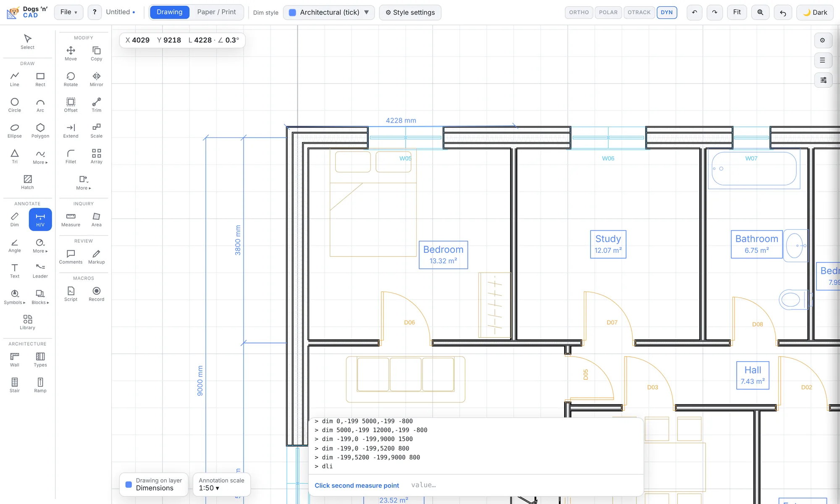This screenshot has height=504, width=840.
Task: Toggle ORTHO mode on
Action: [x=579, y=12]
